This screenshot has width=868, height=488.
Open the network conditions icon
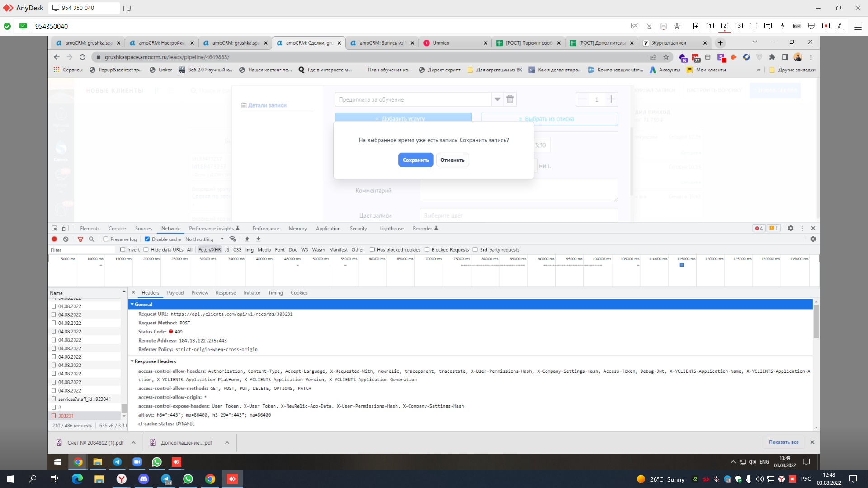(x=233, y=239)
